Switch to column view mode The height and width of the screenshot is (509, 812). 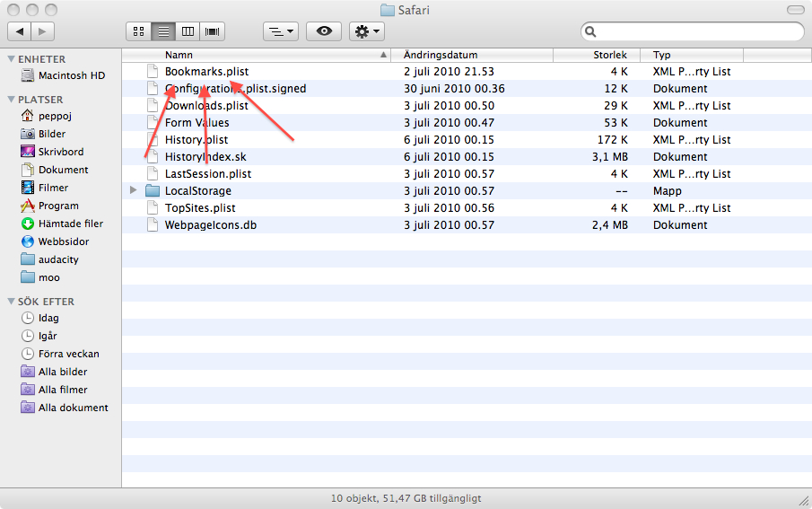188,31
